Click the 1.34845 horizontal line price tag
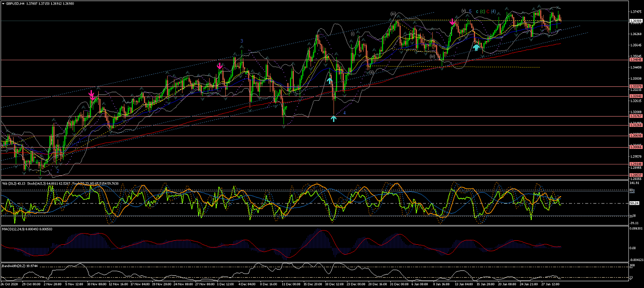The width and height of the screenshot is (644, 288). pos(636,60)
